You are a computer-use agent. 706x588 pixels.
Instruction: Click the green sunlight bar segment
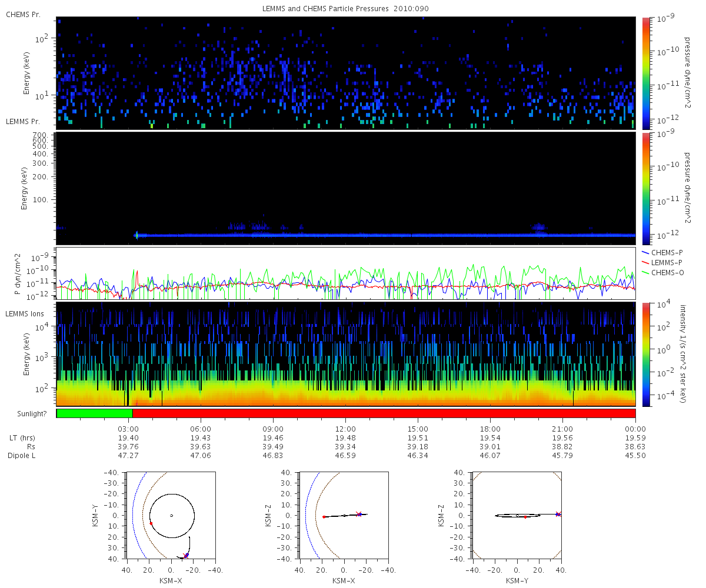[95, 413]
